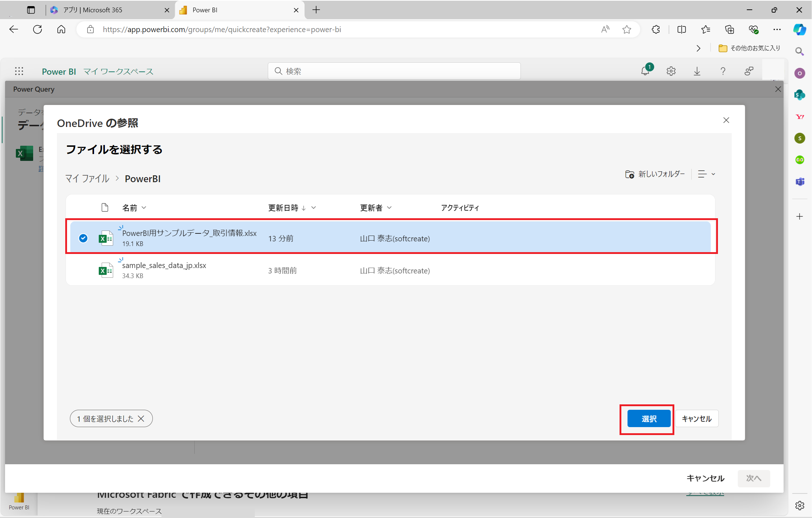Open その他のお気に入り folder
Screen dimensions: 812x518
[749, 48]
